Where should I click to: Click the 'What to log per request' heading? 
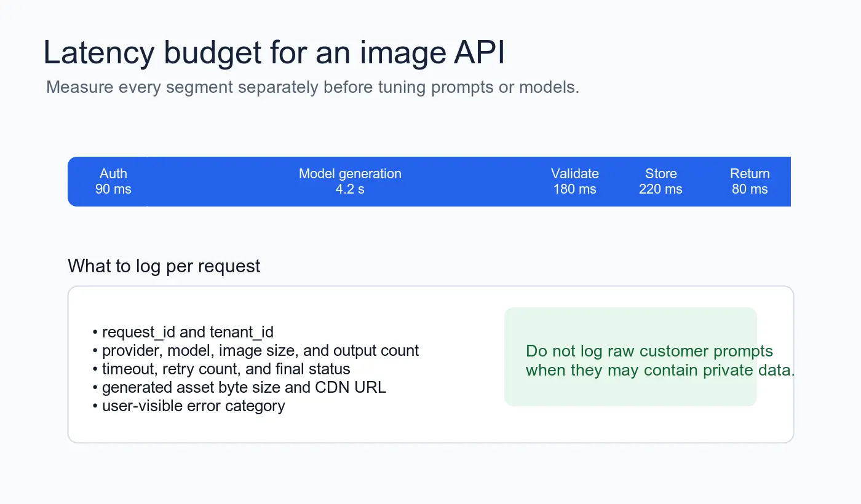164,266
